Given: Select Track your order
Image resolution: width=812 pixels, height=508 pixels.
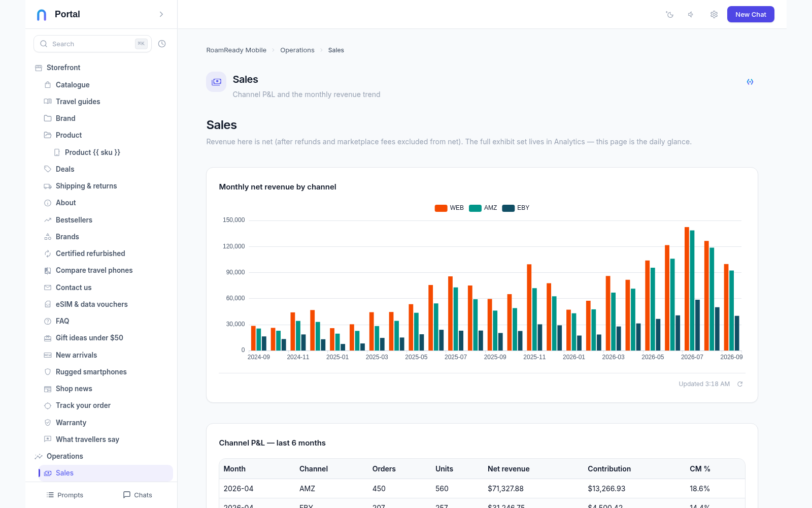Looking at the screenshot, I should [83, 405].
